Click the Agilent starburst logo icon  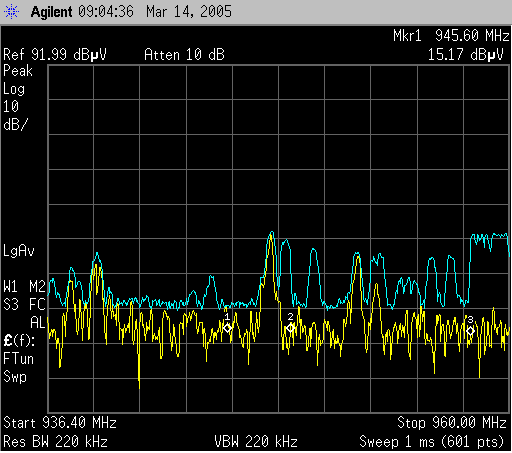point(11,12)
